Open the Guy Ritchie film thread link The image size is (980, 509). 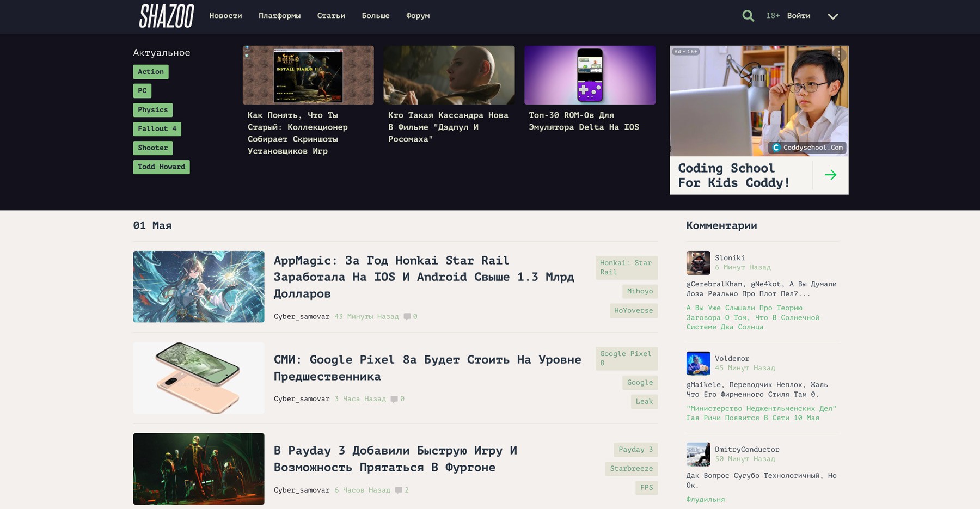(761, 413)
